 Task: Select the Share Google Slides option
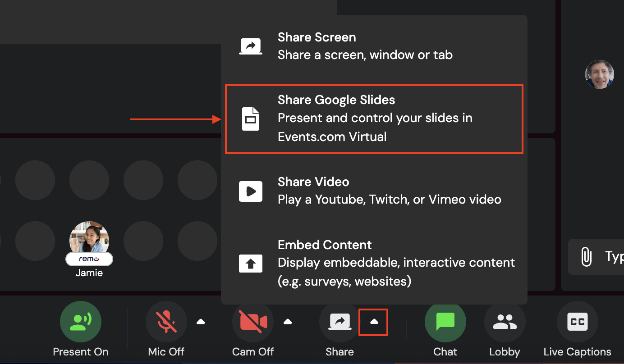click(374, 118)
